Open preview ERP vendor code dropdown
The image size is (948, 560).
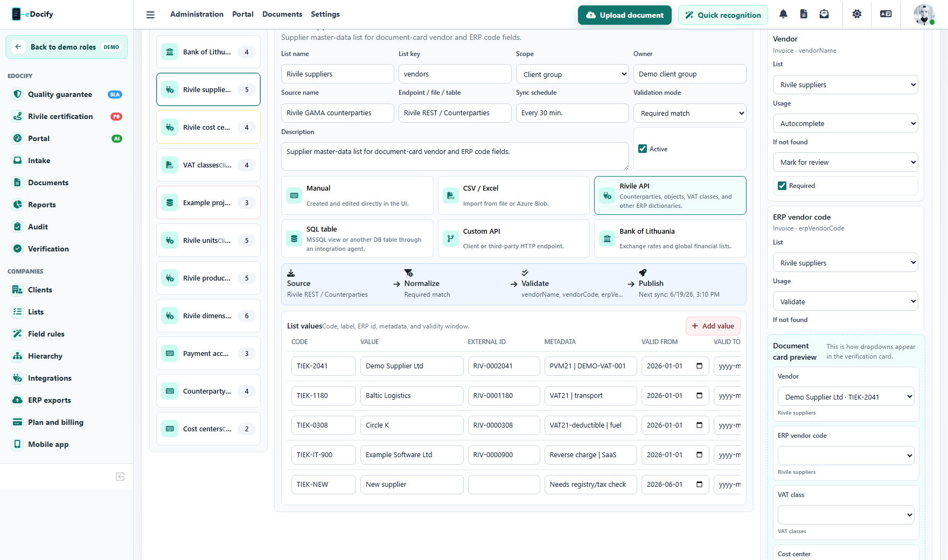[x=846, y=456]
